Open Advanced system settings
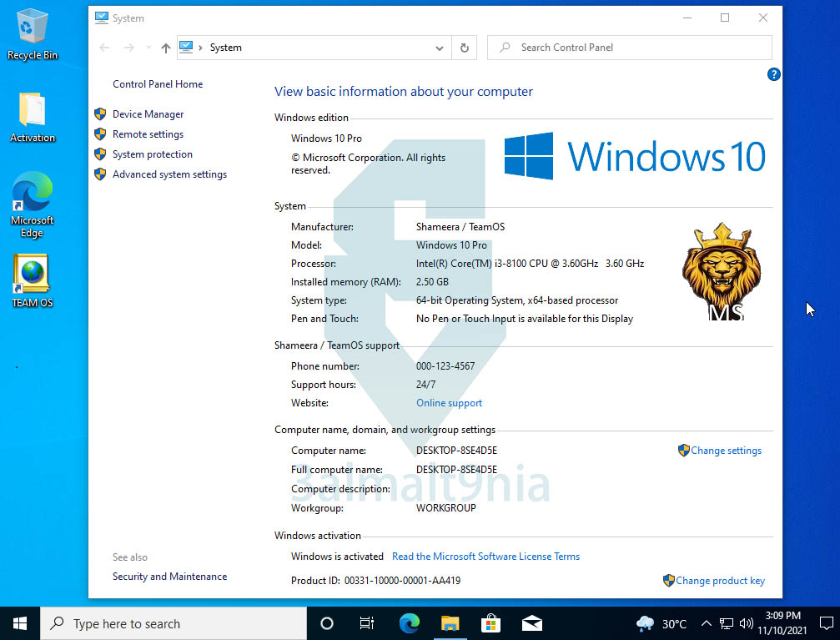 pyautogui.click(x=169, y=174)
